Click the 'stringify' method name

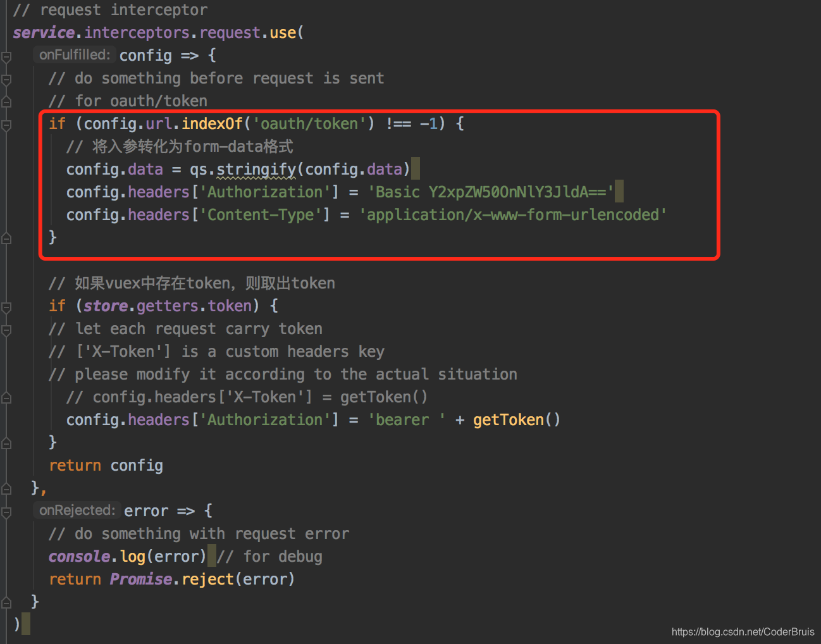tap(256, 169)
